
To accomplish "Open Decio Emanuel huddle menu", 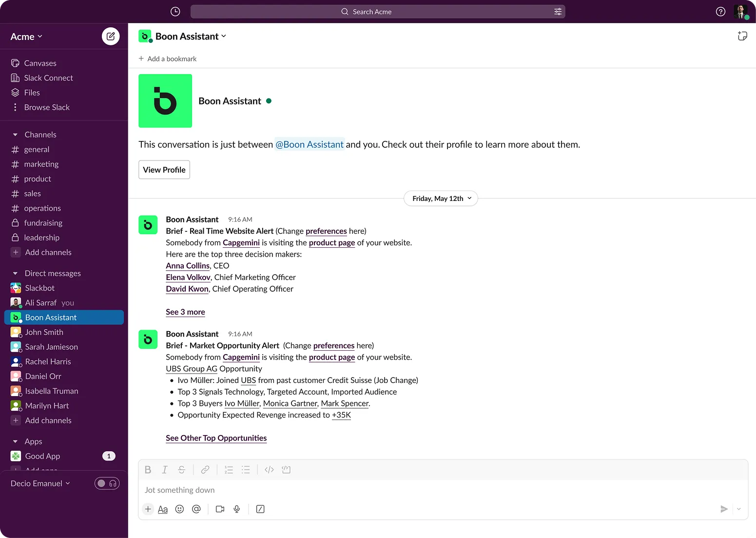I will pos(40,483).
